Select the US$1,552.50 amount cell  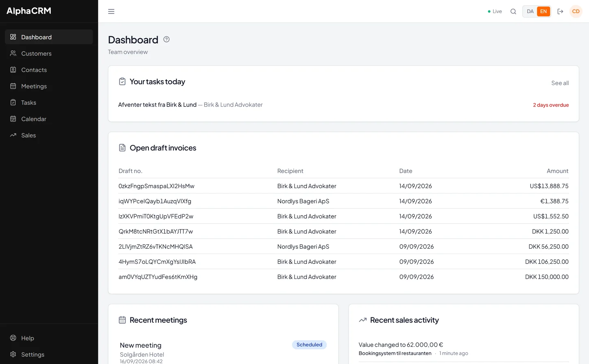point(551,216)
